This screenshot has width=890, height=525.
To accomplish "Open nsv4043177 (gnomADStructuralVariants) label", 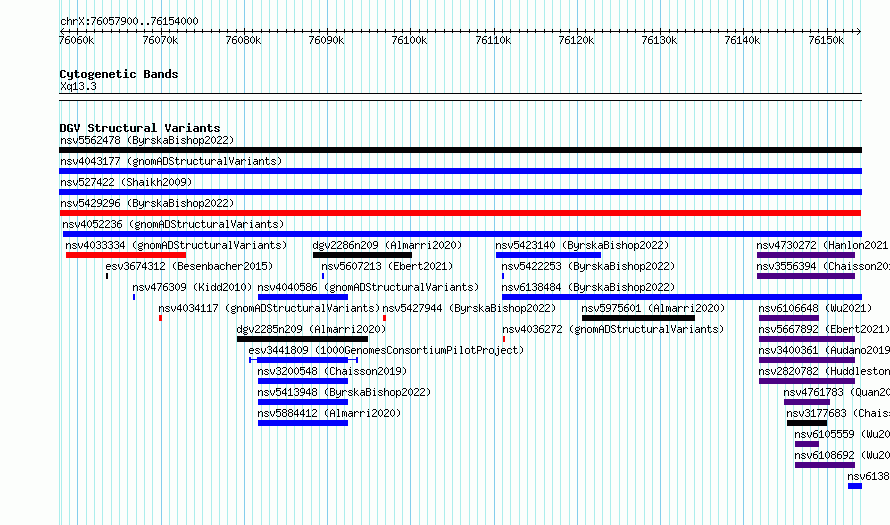I will tap(171, 161).
